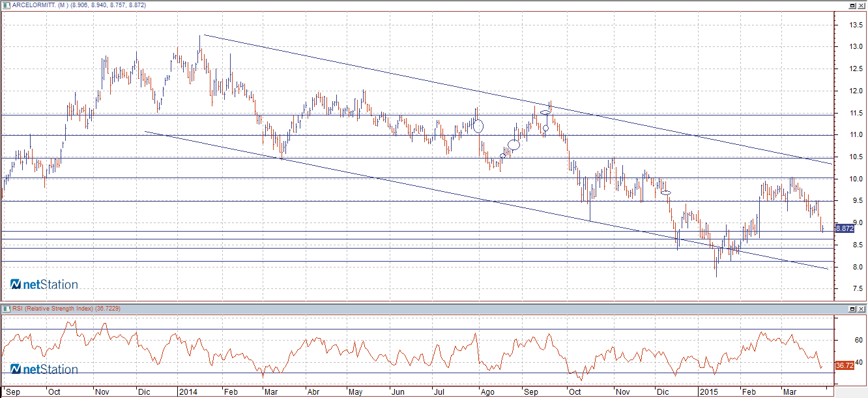Click the 2015 label on the time axis
The image size is (868, 398).
coord(708,392)
